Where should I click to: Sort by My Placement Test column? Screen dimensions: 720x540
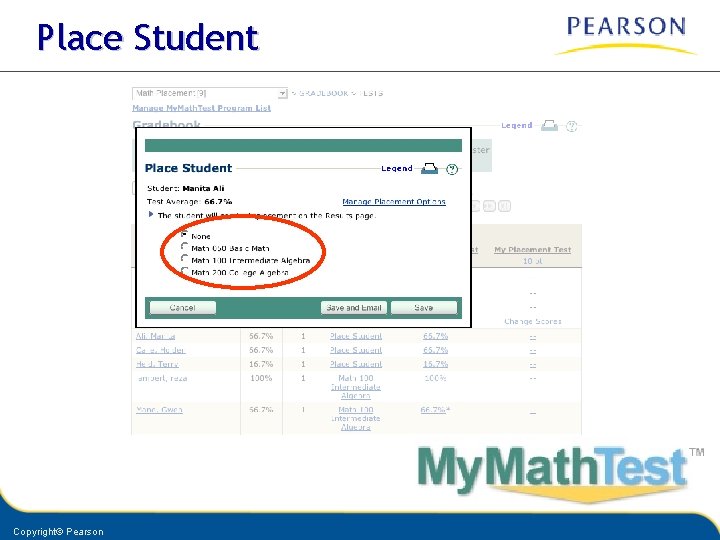pos(533,250)
